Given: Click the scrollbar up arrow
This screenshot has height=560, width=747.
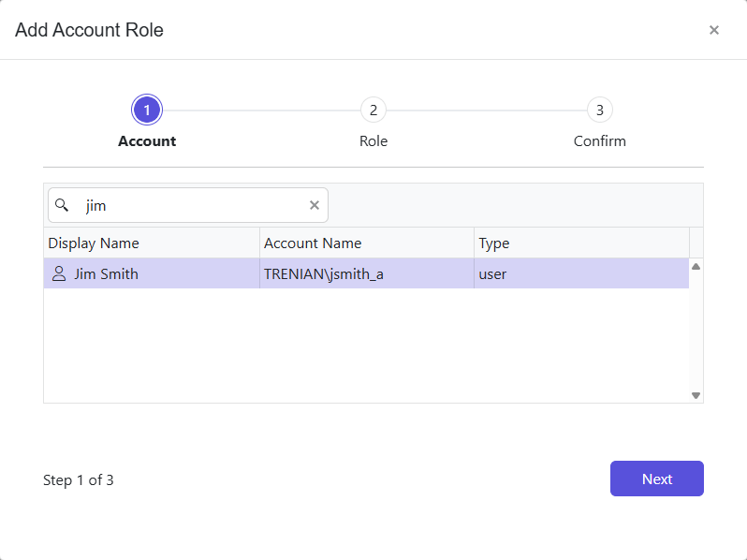Looking at the screenshot, I should click(x=696, y=266).
